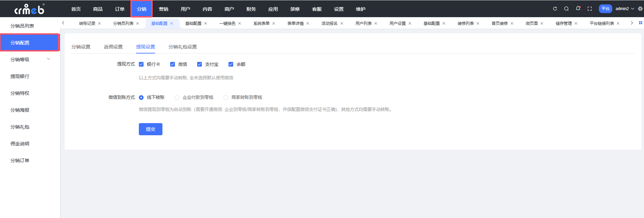The height and width of the screenshot is (218, 644).
Task: Close the 用户设置 tab
Action: pos(410,24)
